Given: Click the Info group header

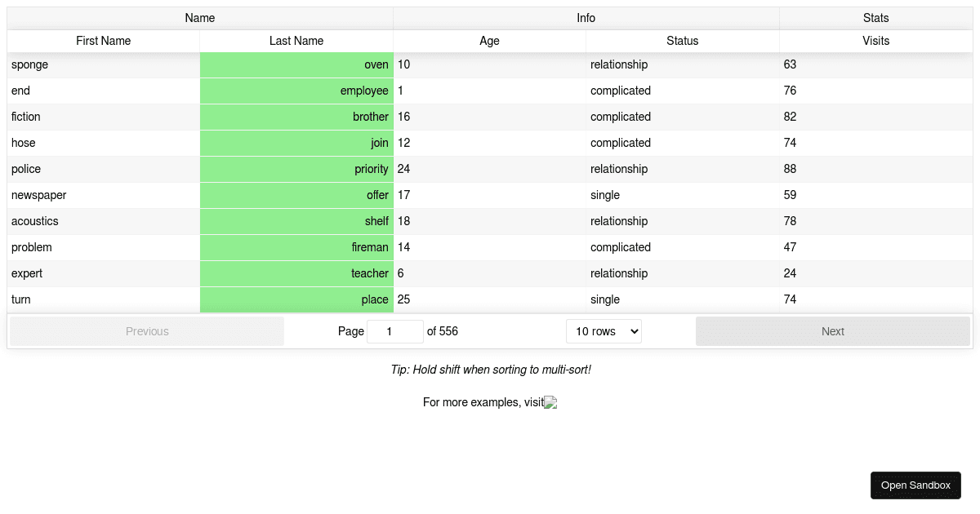Looking at the screenshot, I should tap(586, 17).
